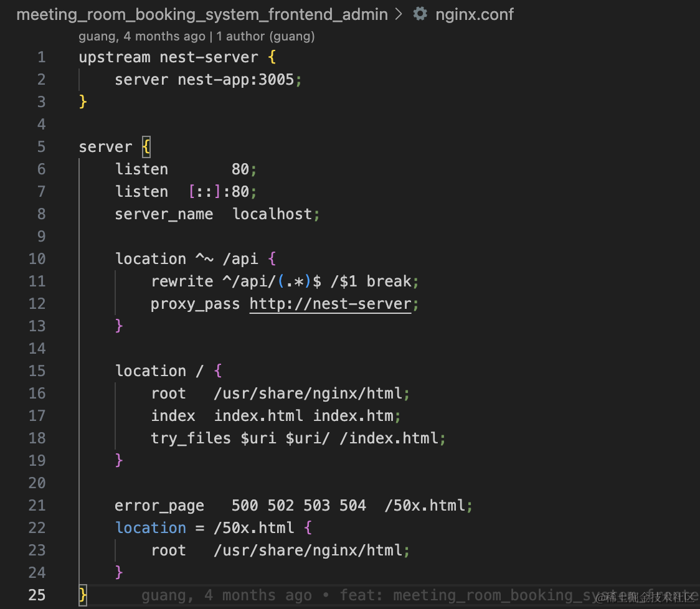Click line number 22 in the gutter
Image resolution: width=700 pixels, height=609 pixels.
(x=37, y=528)
